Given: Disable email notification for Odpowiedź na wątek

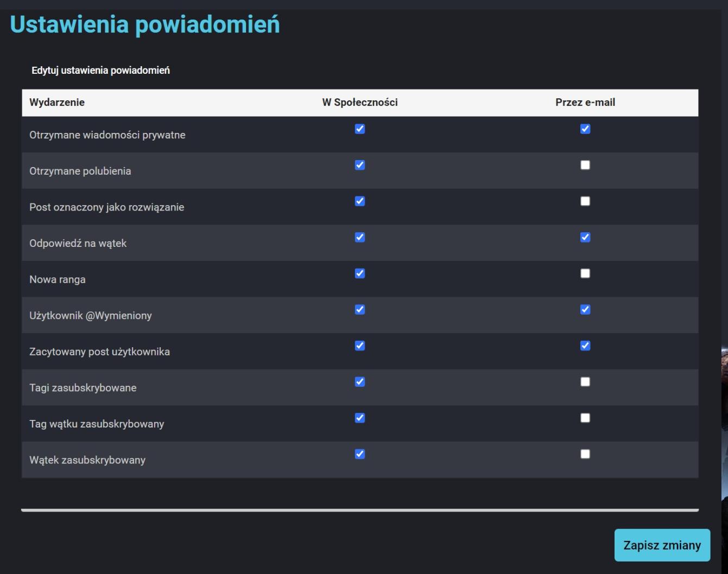Looking at the screenshot, I should [585, 238].
